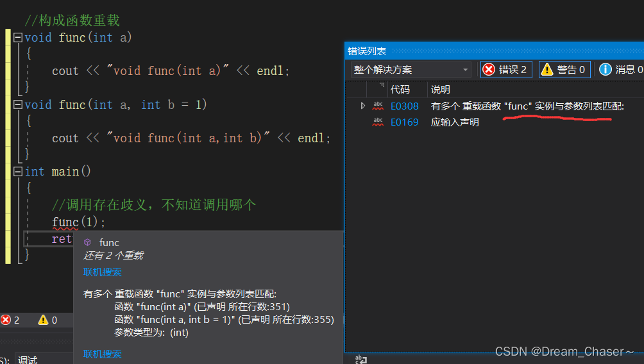Screen dimensions: 644x364
Task: Toggle the 警告 0 warnings filter
Action: pos(564,69)
